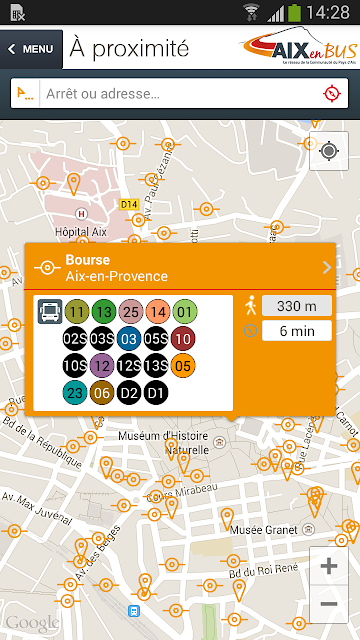Image resolution: width=360 pixels, height=640 pixels.
Task: Select orange line 05 color badge
Action: 183,365
